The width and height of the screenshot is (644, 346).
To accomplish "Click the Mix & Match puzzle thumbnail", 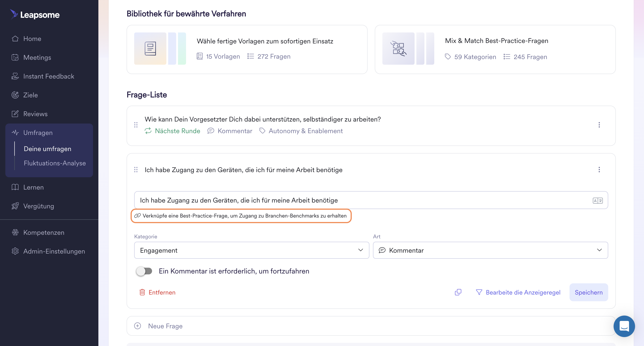I will pos(398,49).
